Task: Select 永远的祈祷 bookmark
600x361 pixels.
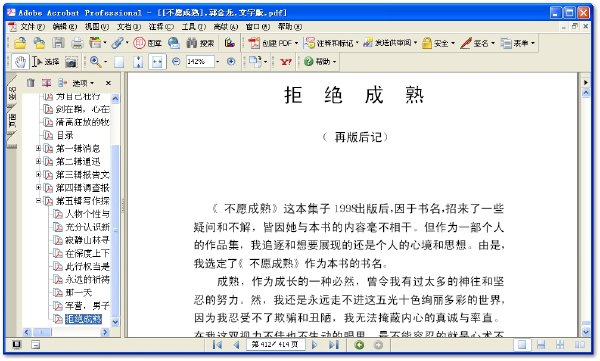Action: [x=87, y=279]
